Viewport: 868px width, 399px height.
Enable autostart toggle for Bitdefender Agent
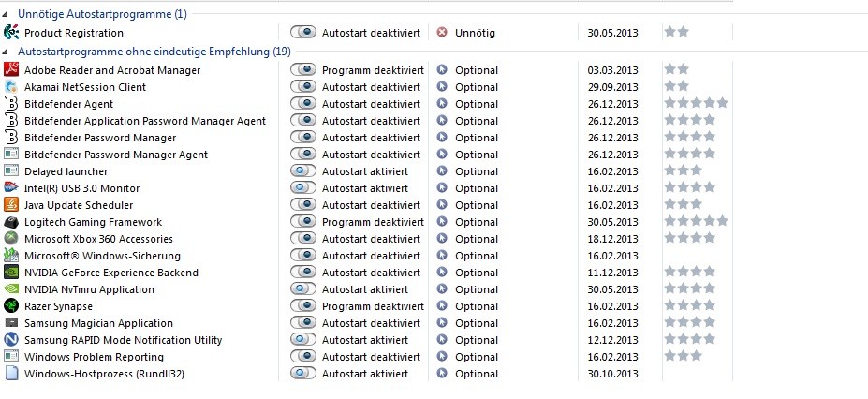tap(303, 103)
